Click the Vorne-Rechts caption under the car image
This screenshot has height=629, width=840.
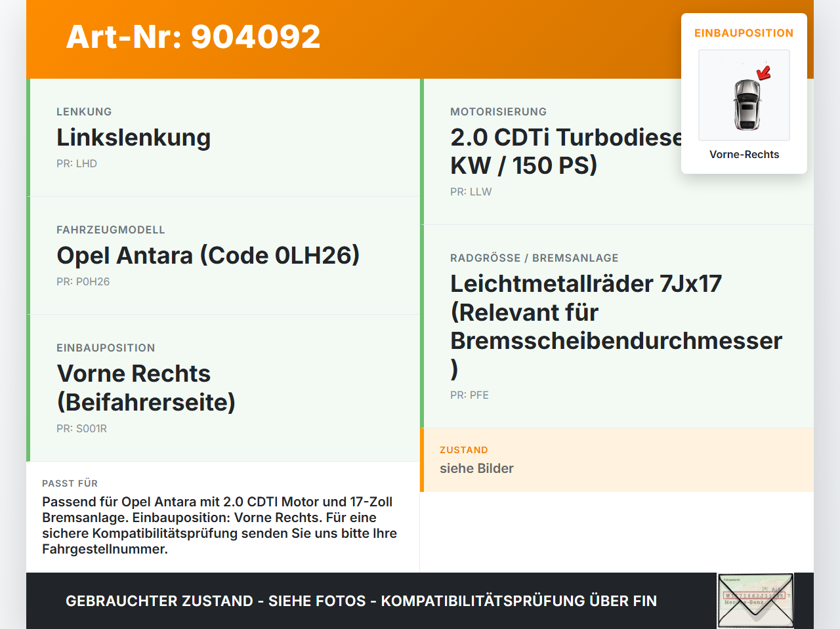click(x=744, y=154)
